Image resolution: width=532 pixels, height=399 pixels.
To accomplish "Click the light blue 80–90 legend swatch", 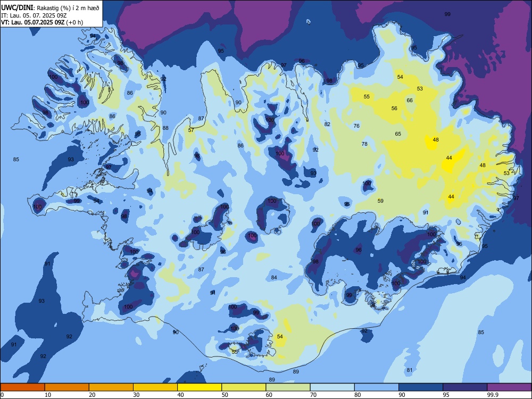I will coord(377,387).
